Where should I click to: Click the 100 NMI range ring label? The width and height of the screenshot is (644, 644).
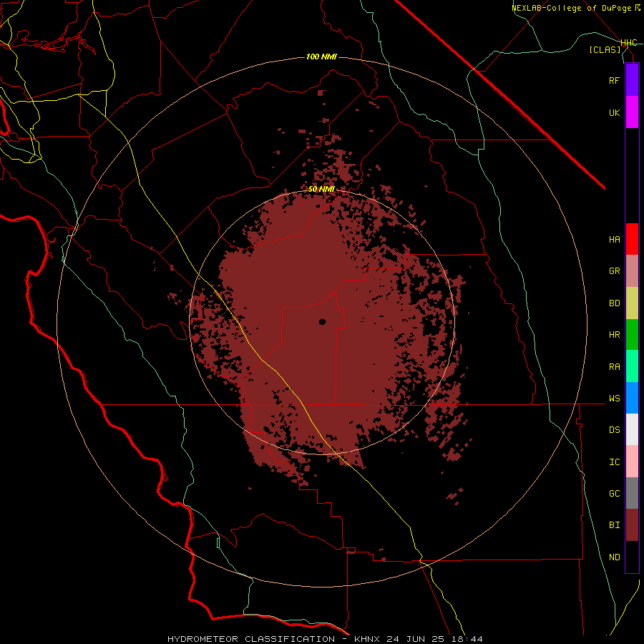[321, 57]
